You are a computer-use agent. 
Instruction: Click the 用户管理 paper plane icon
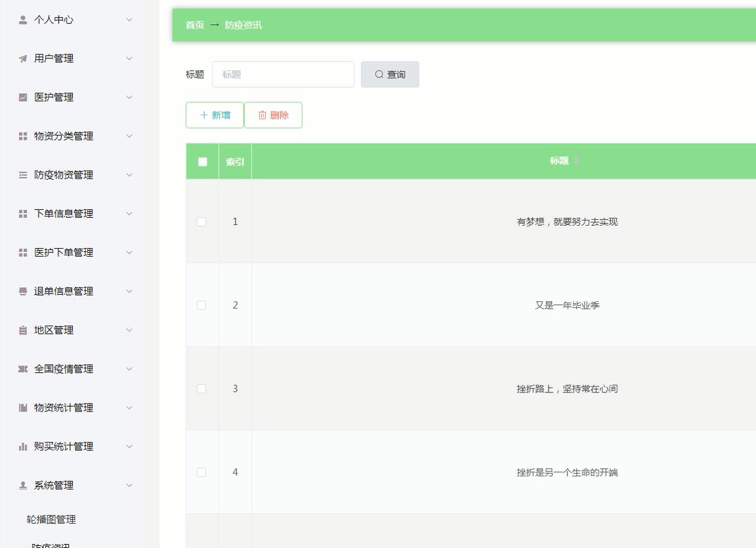23,59
